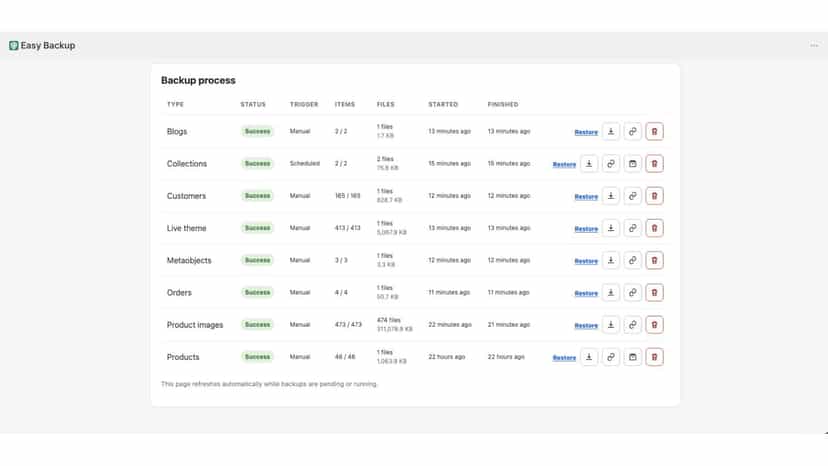
Task: Click the Scheduled trigger in Collections row
Action: tap(305, 164)
